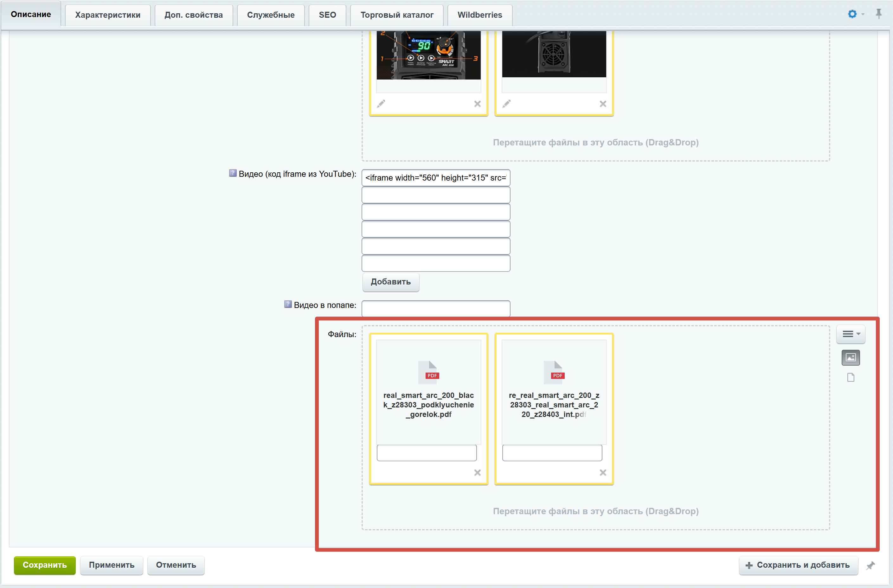This screenshot has height=588, width=893.
Task: Remove the first product image
Action: point(477,104)
